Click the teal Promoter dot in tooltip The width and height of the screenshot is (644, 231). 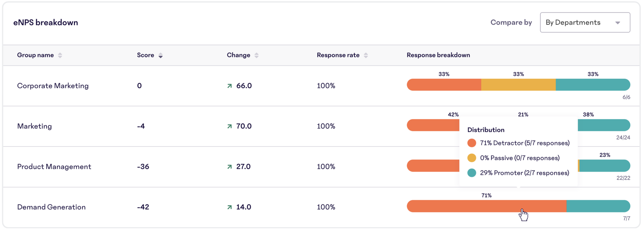click(x=472, y=173)
